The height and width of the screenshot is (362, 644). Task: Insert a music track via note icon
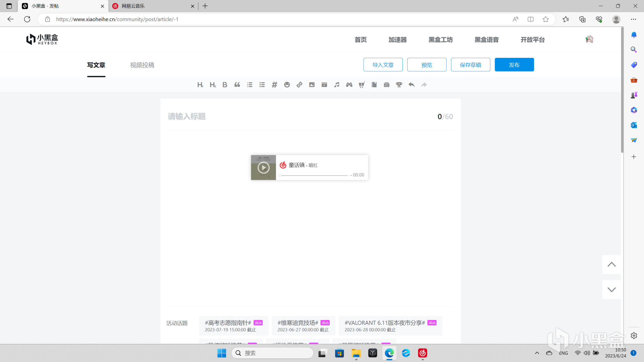[337, 85]
